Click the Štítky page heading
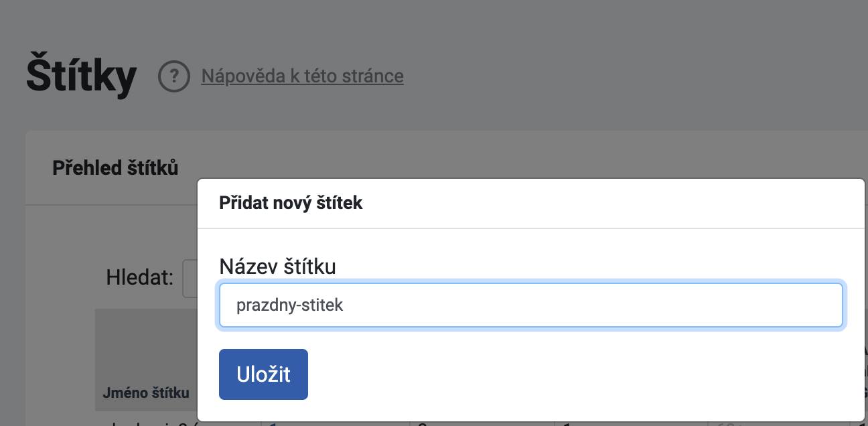The height and width of the screenshot is (426, 868). point(81,76)
